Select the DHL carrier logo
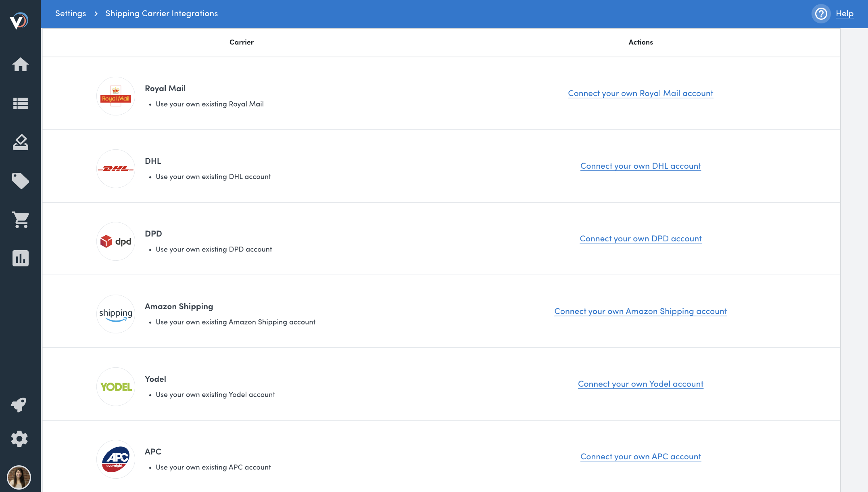Screen dimensions: 868x492 (115, 169)
